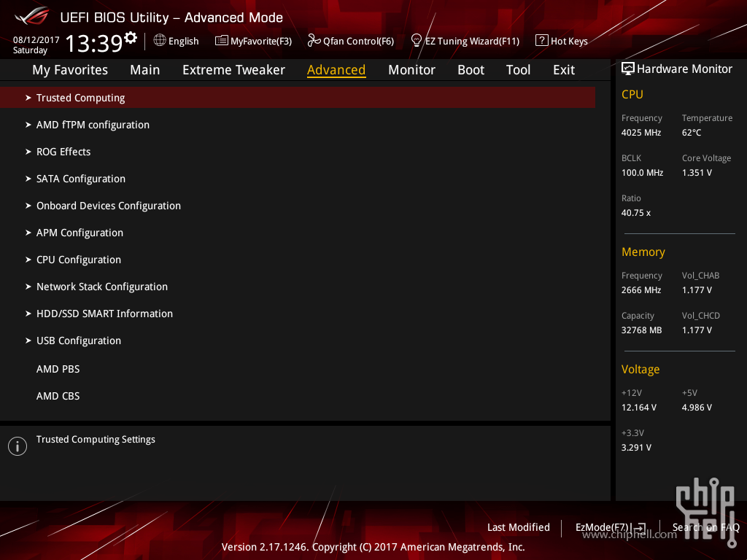Expand the Onboard Devices Configuration arrow
This screenshot has height=560, width=747.
click(x=28, y=206)
